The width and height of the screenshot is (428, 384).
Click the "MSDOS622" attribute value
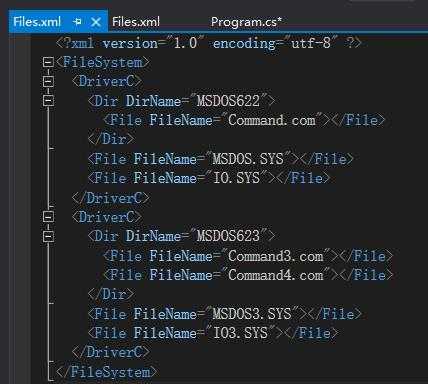point(228,101)
